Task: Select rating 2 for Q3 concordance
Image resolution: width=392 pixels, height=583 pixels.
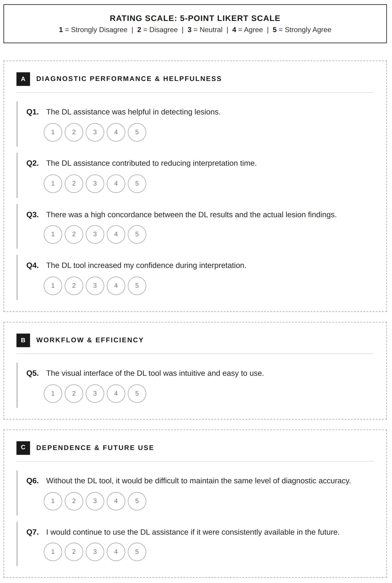Action: pyautogui.click(x=74, y=234)
